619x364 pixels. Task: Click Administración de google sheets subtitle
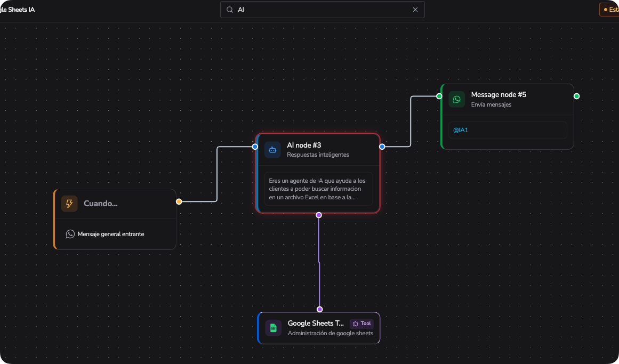pos(331,333)
